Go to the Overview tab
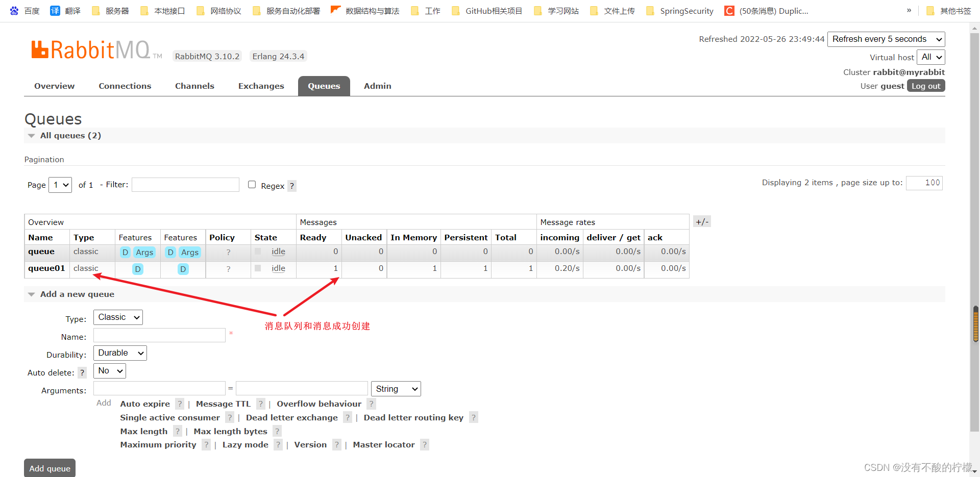 (54, 86)
